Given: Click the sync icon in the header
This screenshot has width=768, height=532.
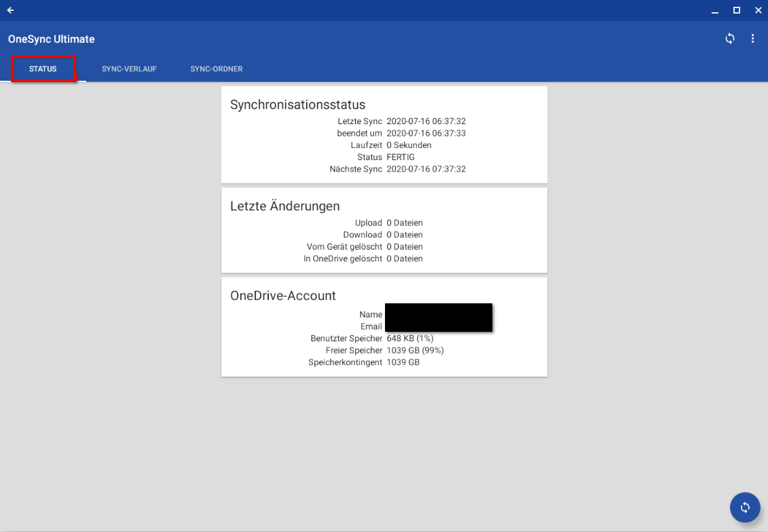Looking at the screenshot, I should (x=730, y=39).
